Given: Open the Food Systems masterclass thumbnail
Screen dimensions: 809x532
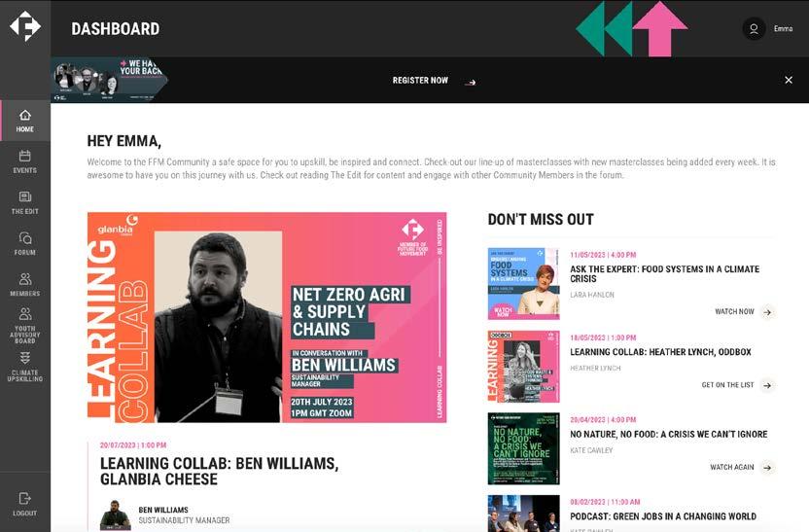Looking at the screenshot, I should coord(524,284).
